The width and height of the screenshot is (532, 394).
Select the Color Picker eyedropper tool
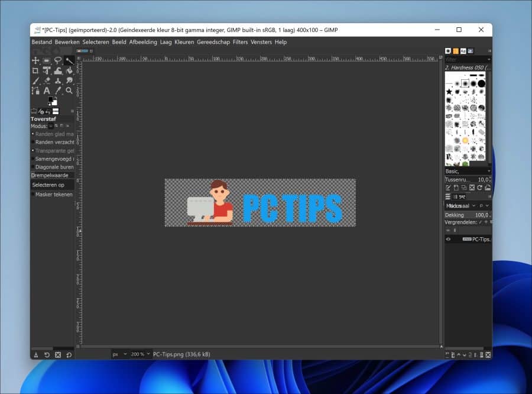pos(58,91)
